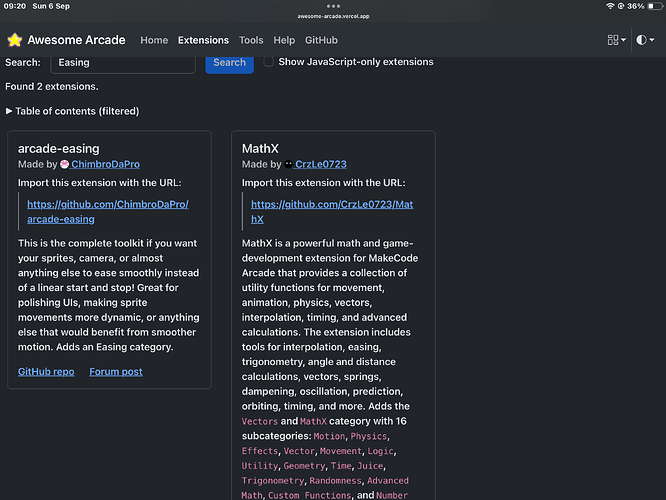Tap the awesome-arcade.vercel.app address text
The image size is (666, 500).
click(x=333, y=16)
